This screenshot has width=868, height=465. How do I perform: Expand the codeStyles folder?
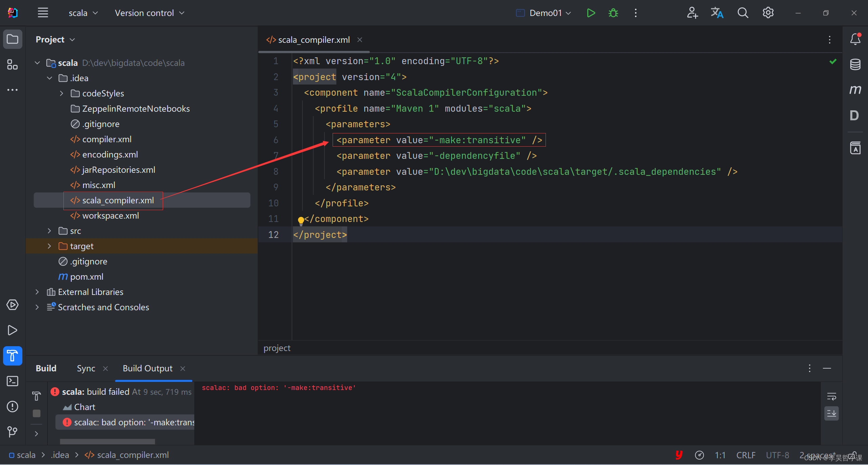tap(62, 93)
